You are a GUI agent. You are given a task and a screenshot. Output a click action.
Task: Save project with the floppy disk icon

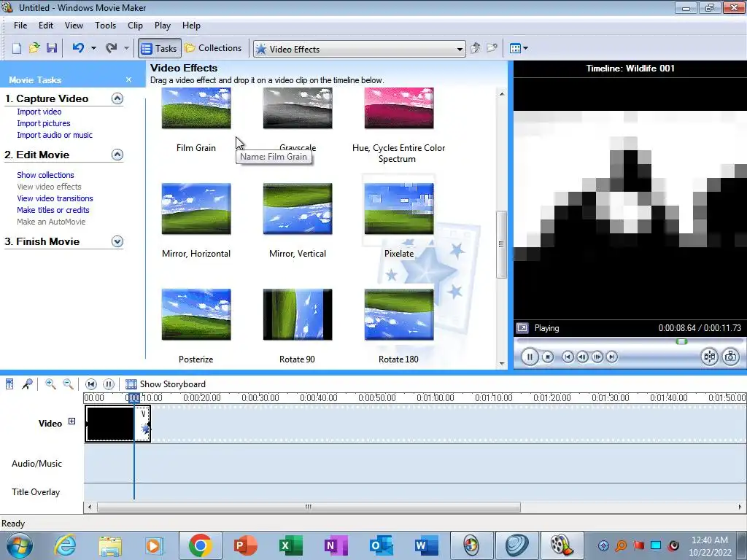pos(52,48)
